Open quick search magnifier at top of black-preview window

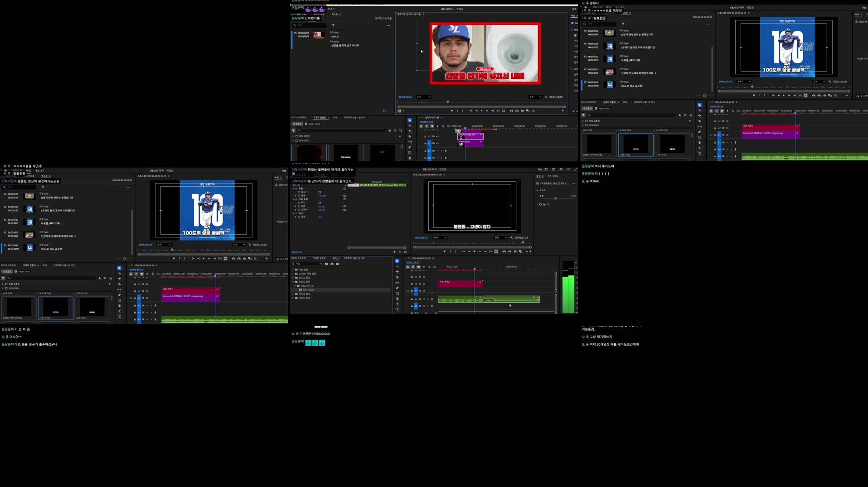[568, 169]
